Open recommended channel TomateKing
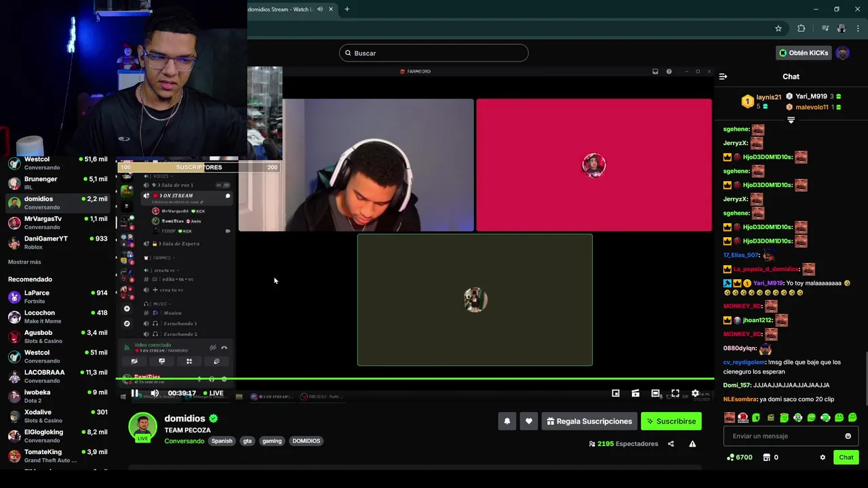 pyautogui.click(x=58, y=455)
